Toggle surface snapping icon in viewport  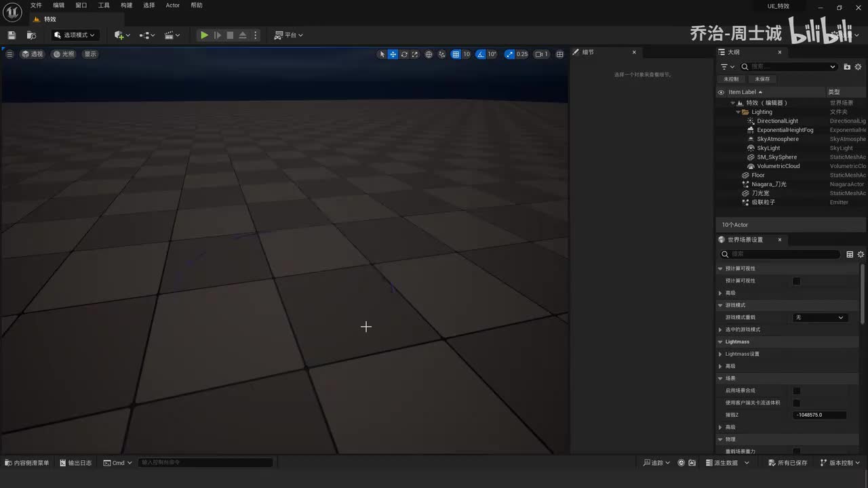point(442,54)
